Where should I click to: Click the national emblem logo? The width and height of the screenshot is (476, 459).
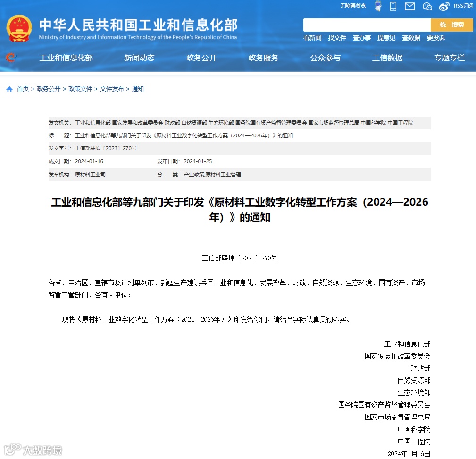click(19, 28)
